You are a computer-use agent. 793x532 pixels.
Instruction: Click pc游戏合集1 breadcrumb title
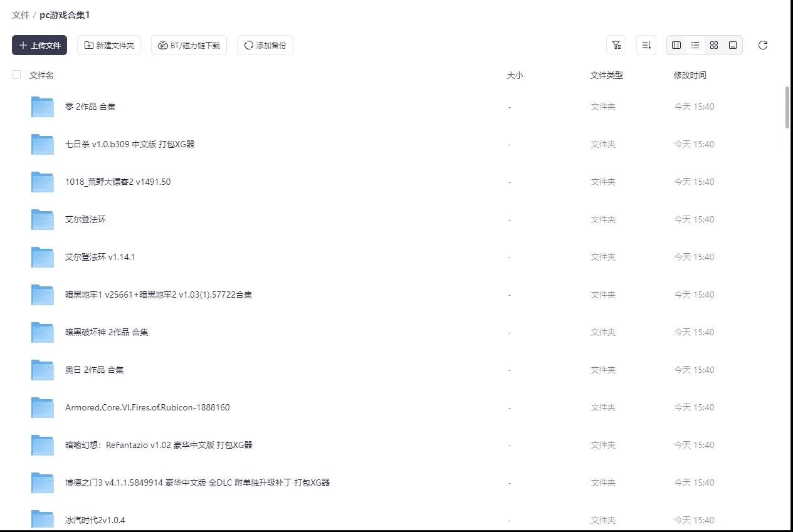(65, 15)
